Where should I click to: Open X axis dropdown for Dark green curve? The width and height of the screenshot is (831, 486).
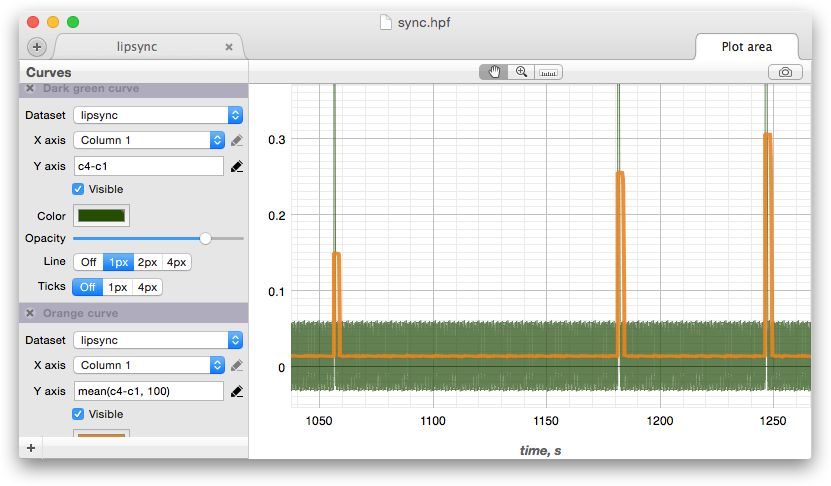[149, 140]
